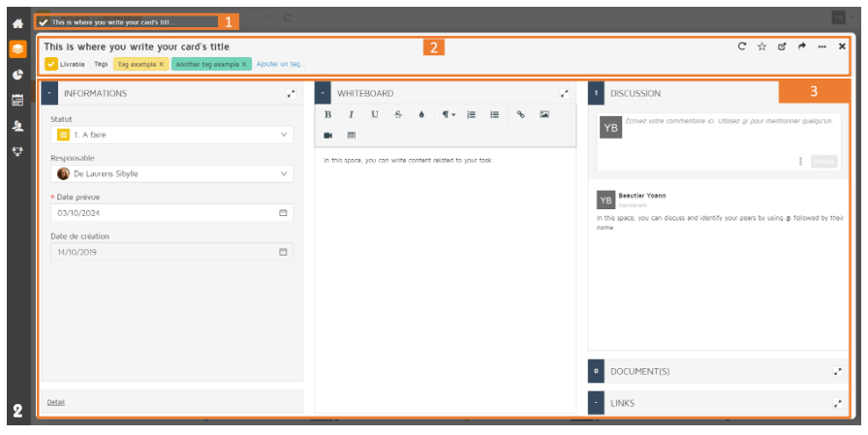The image size is (868, 435).
Task: Expand the DOCUMENT(S) panel
Action: [837, 372]
